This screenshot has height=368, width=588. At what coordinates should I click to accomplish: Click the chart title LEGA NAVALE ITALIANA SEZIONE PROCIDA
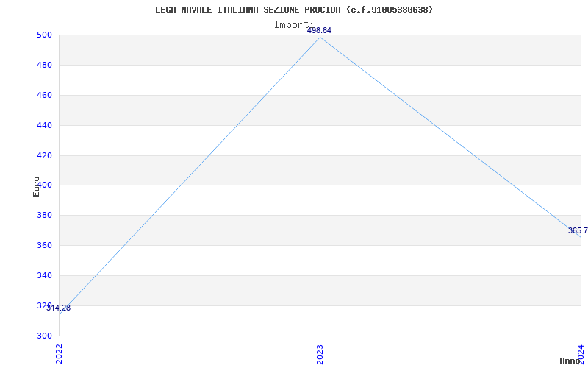[x=294, y=10]
